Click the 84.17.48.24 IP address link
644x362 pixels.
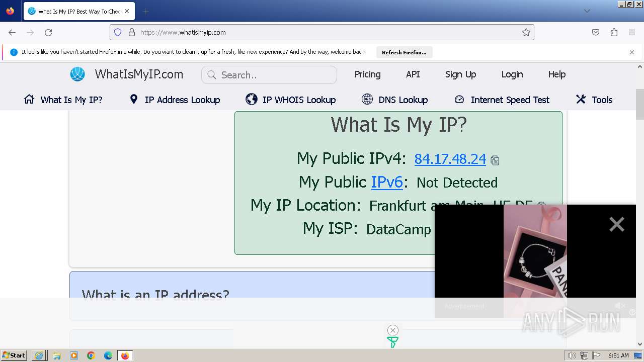tap(450, 159)
